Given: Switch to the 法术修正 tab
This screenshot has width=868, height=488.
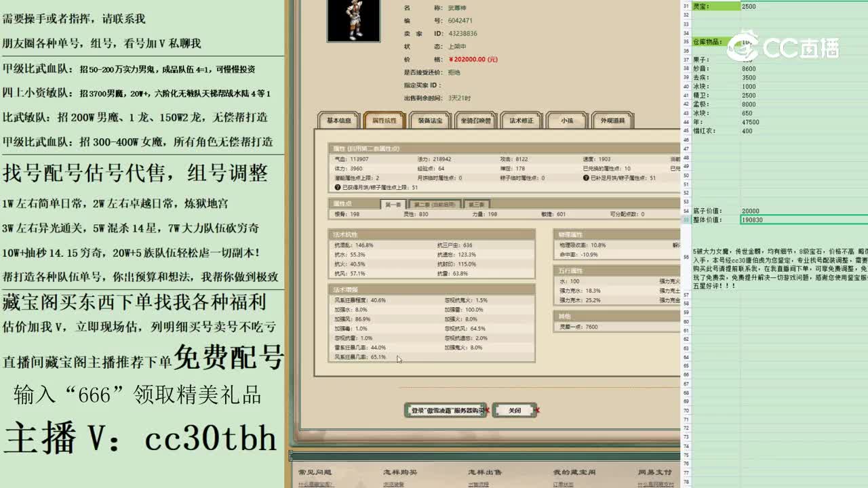Looking at the screenshot, I should (521, 120).
